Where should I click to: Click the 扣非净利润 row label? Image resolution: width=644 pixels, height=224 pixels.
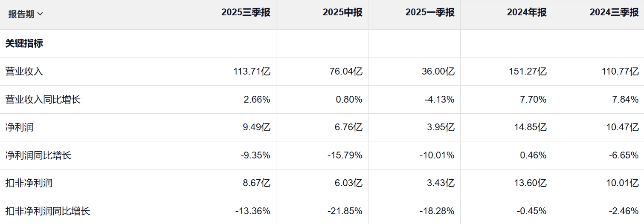[29, 183]
